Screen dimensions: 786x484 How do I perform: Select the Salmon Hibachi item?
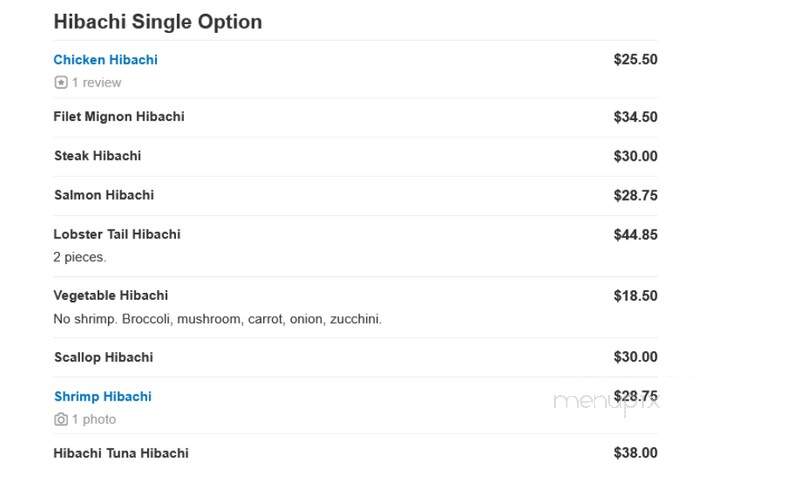coord(104,195)
